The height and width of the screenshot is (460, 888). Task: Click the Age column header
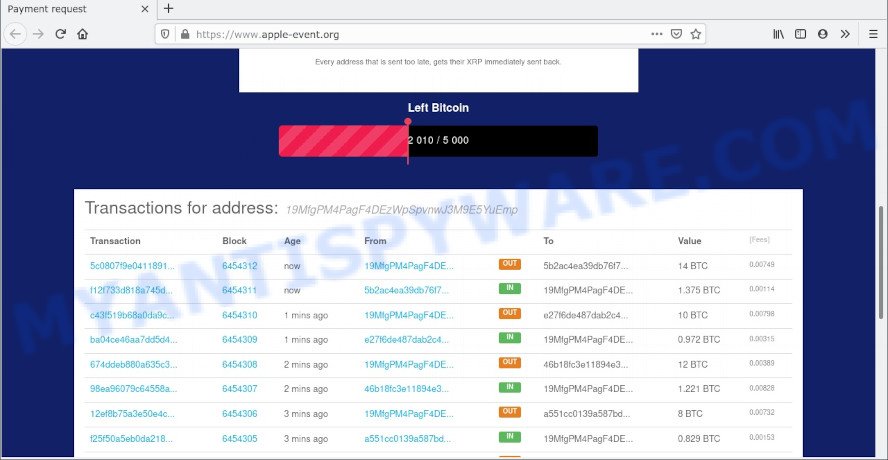[x=292, y=241]
